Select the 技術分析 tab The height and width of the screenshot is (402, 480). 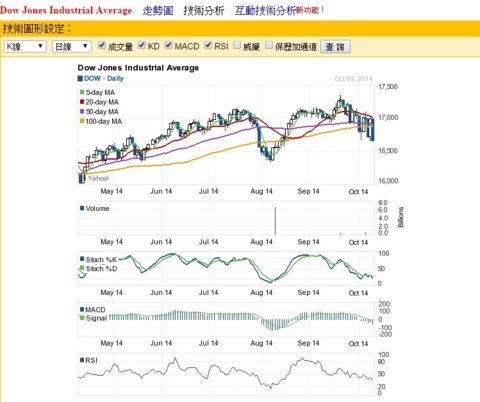(204, 11)
